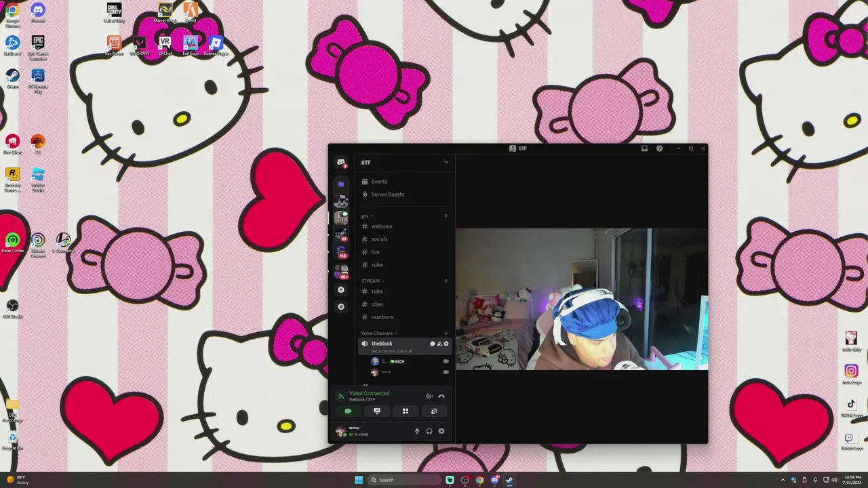Toggle camera off in Discord voice panel

pyautogui.click(x=348, y=411)
